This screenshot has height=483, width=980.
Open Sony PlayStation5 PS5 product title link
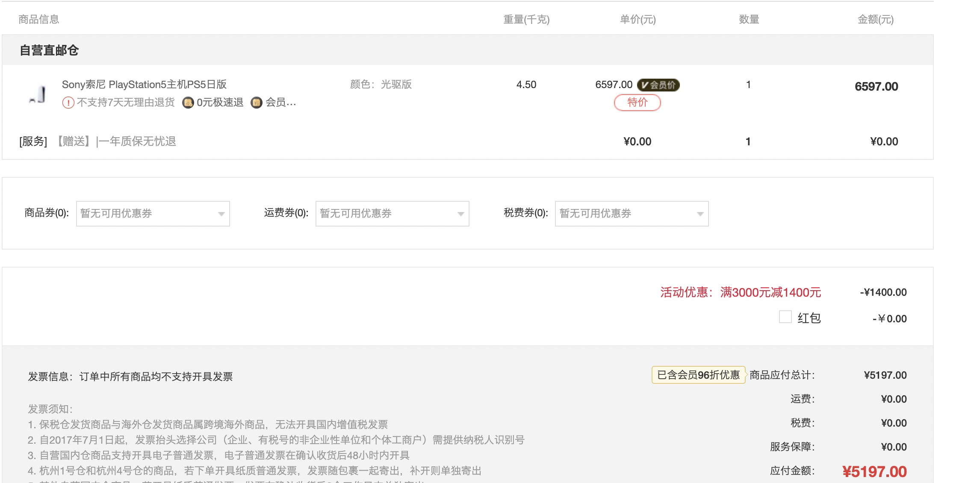coord(144,85)
